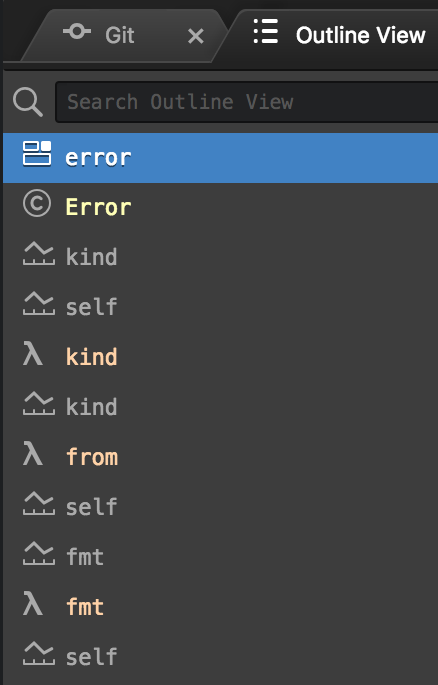Click the class icon beside Error

(37, 204)
